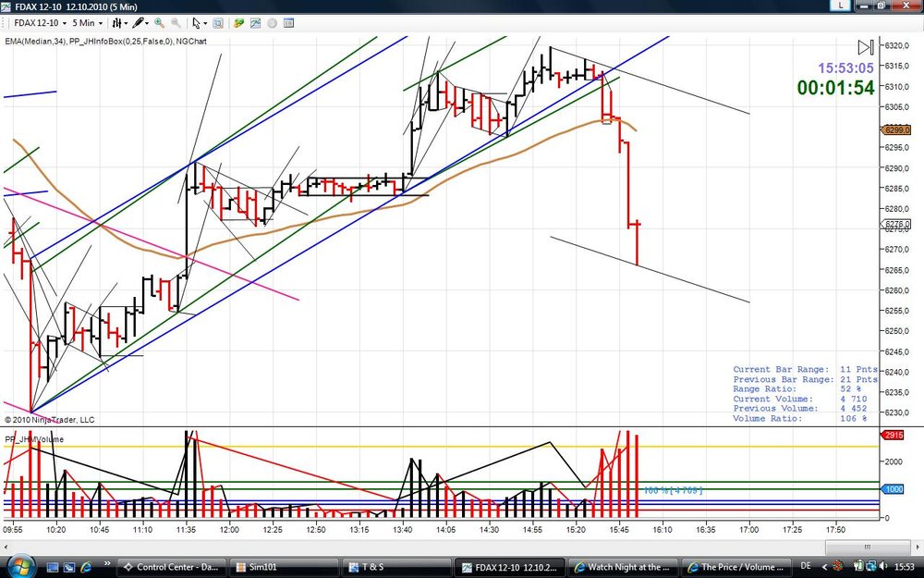924x578 pixels.
Task: Open Watch Night browser taskbar window
Action: click(x=624, y=567)
